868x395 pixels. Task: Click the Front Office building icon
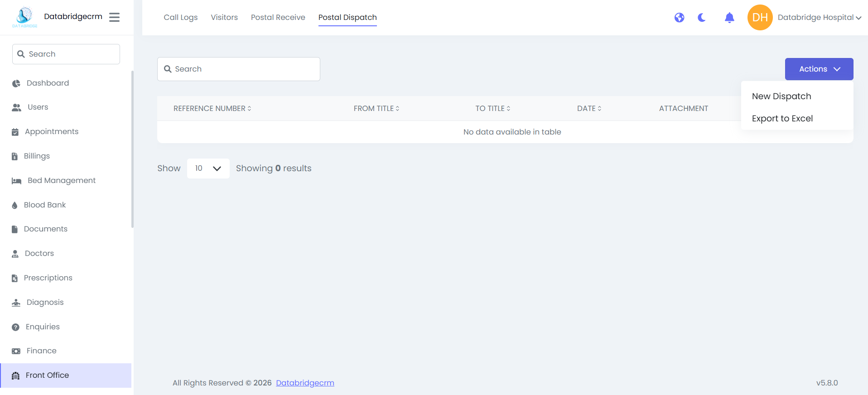pos(15,376)
